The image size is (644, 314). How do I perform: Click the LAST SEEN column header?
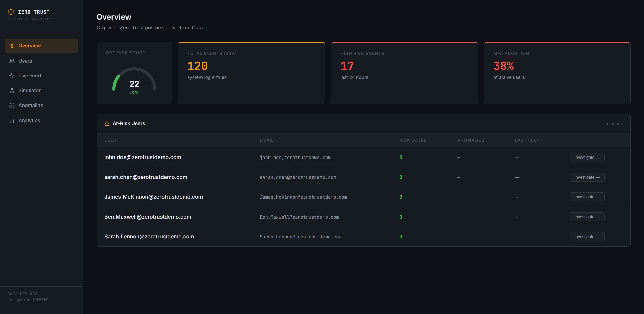tap(527, 140)
